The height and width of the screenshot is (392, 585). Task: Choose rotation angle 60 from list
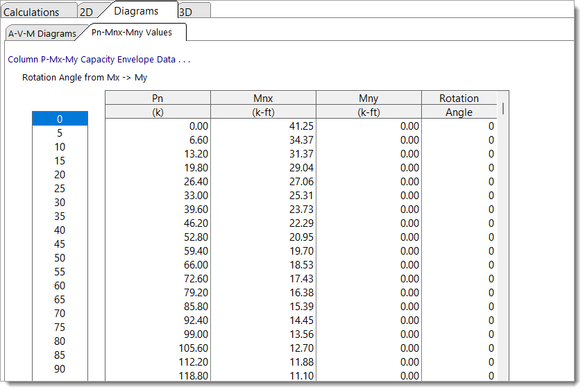pos(60,285)
